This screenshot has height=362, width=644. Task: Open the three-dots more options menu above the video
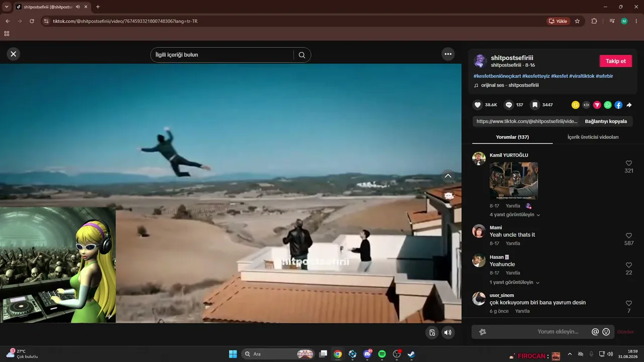(x=448, y=54)
